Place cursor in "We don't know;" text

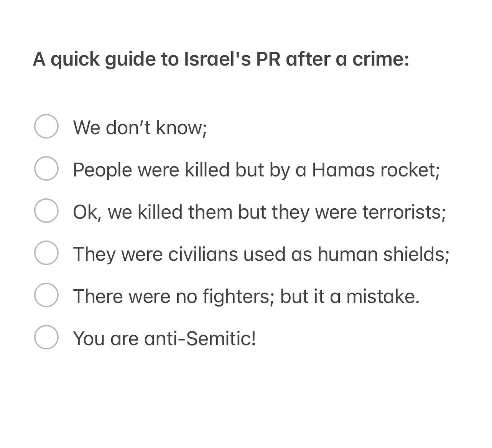coord(140,127)
